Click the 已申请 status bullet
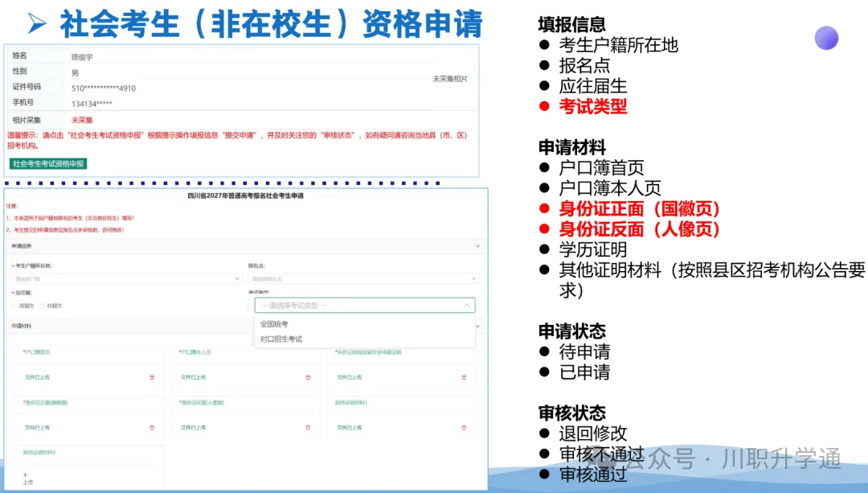This screenshot has width=868, height=493. click(584, 372)
